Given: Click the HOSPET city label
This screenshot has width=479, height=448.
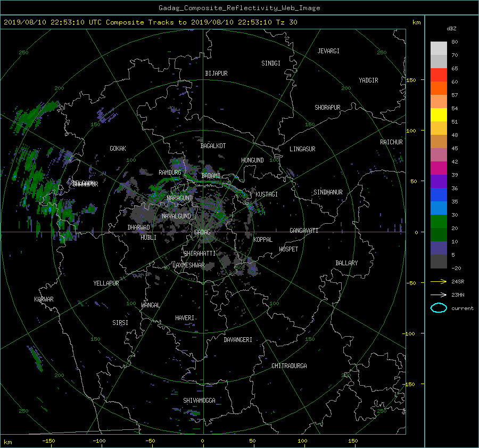Looking at the screenshot, I should pyautogui.click(x=288, y=249).
